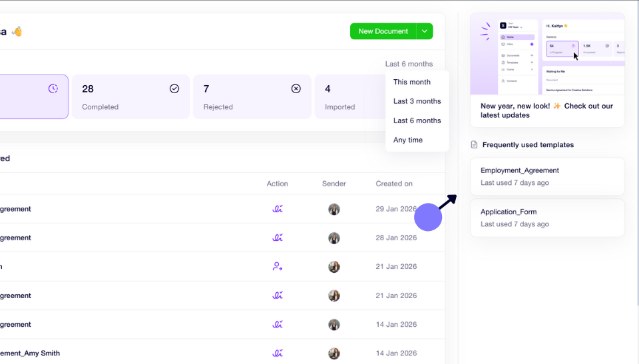639x364 pixels.
Task: Click the X circle icon on Rejected card
Action: point(296,89)
